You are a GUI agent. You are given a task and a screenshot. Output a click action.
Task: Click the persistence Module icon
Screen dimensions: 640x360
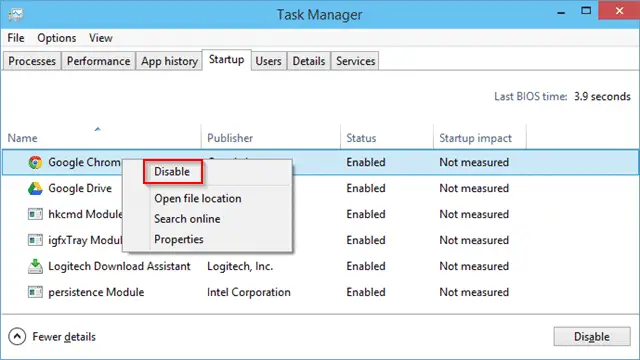coord(35,292)
